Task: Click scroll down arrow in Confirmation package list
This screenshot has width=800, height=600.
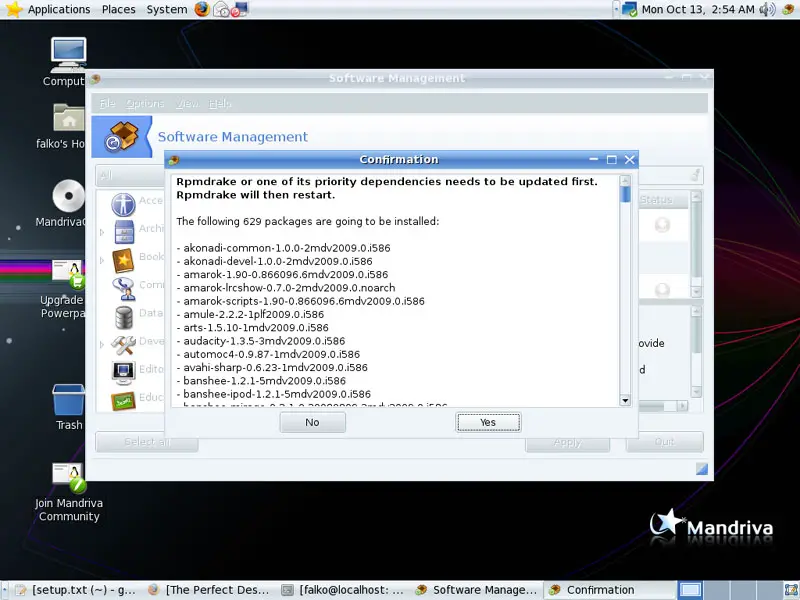Action: pyautogui.click(x=625, y=400)
